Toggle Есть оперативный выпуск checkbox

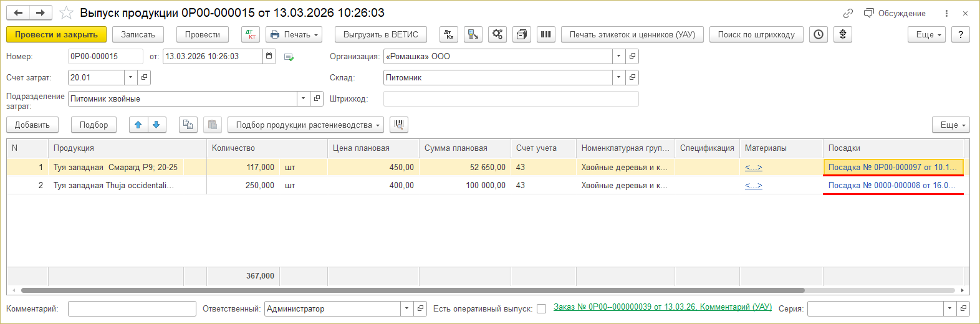point(541,308)
